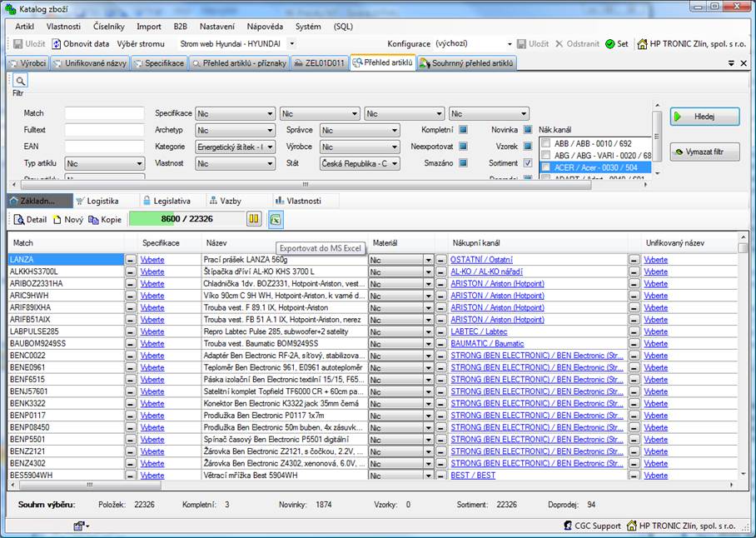
Task: Open the Import menu
Action: click(149, 27)
